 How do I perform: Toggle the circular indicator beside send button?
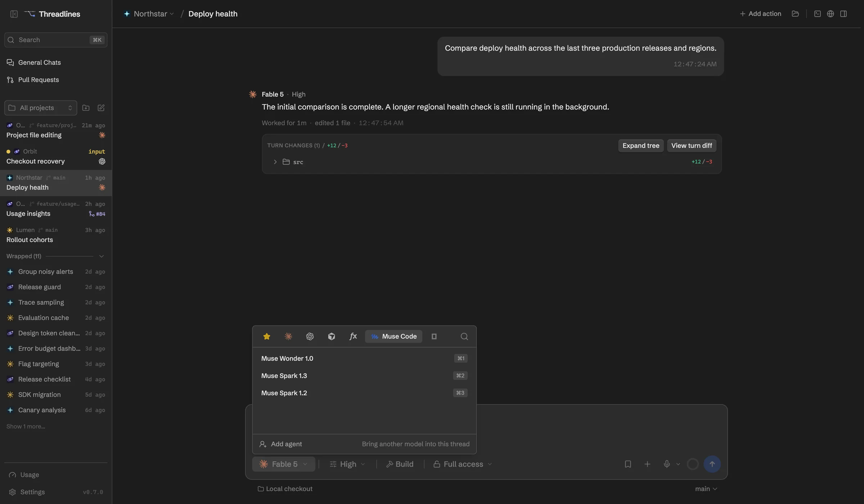click(692, 464)
